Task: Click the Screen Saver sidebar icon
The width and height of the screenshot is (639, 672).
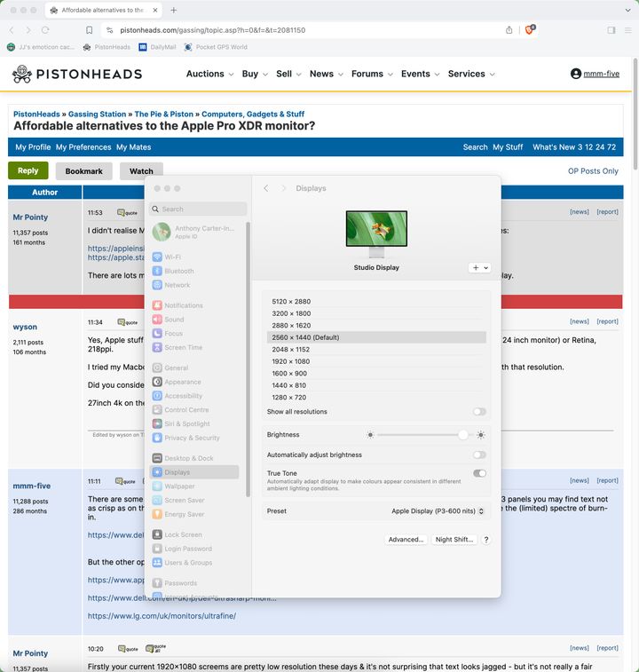Action: pyautogui.click(x=157, y=501)
